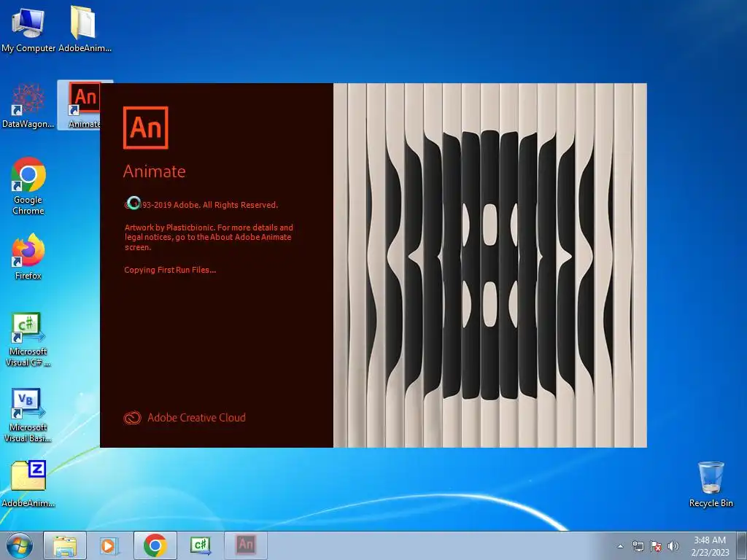Open the AdobeAnim zip archive on the desktop
The width and height of the screenshot is (747, 560).
pyautogui.click(x=28, y=483)
